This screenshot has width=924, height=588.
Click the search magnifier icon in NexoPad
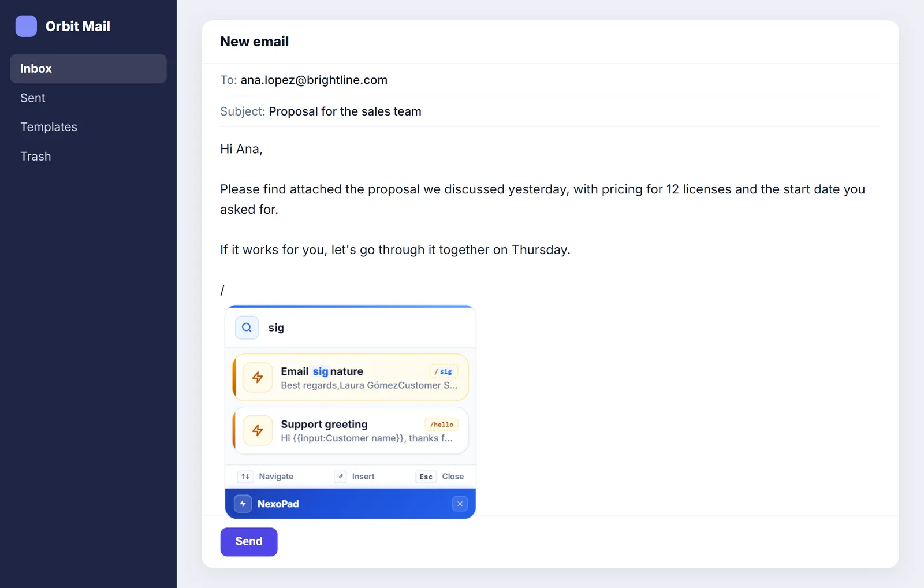(x=247, y=328)
